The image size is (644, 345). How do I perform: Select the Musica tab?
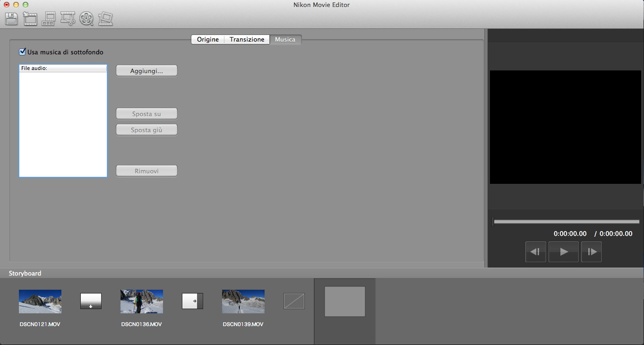click(x=285, y=40)
